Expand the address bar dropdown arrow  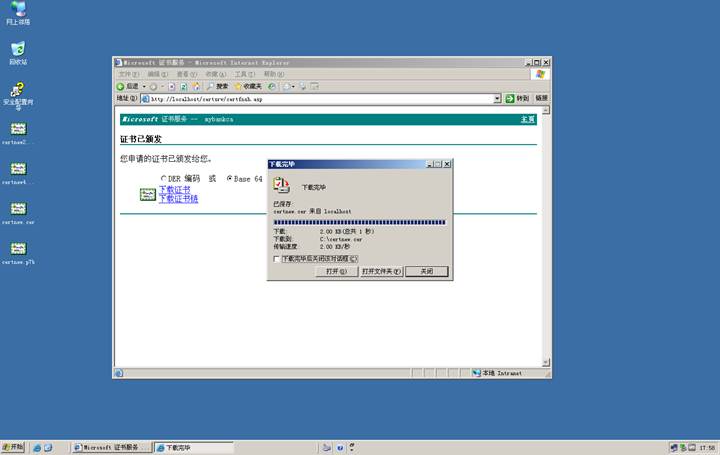click(x=497, y=99)
